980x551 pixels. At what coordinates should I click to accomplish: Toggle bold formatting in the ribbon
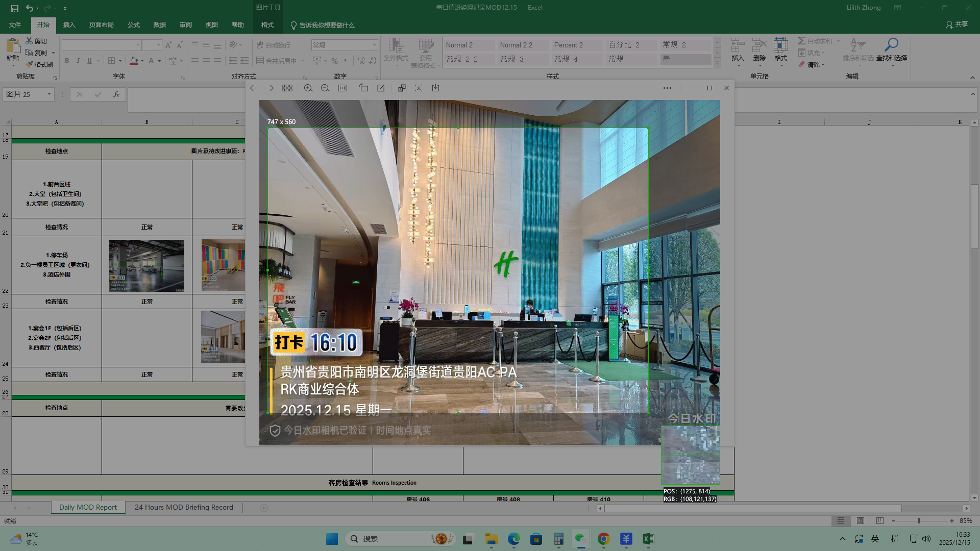click(x=67, y=61)
